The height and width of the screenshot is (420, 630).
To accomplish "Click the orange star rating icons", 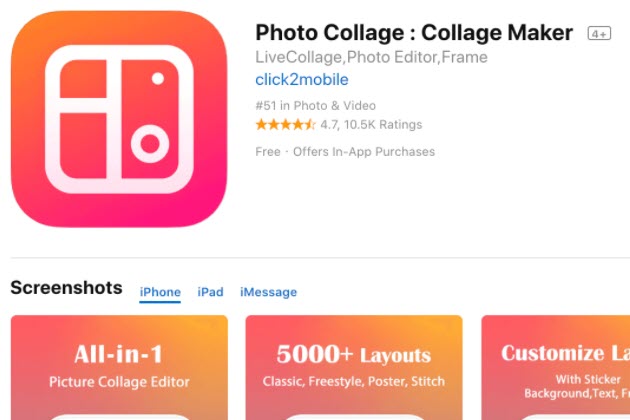I will tap(286, 125).
